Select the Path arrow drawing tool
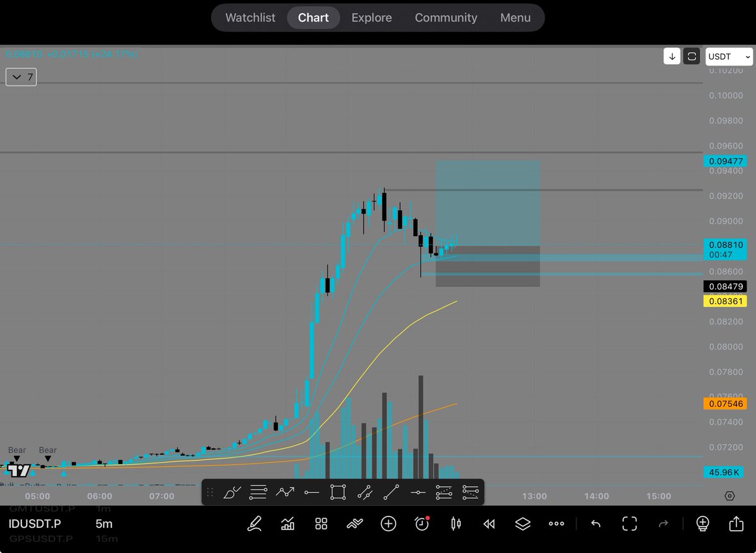 point(285,492)
